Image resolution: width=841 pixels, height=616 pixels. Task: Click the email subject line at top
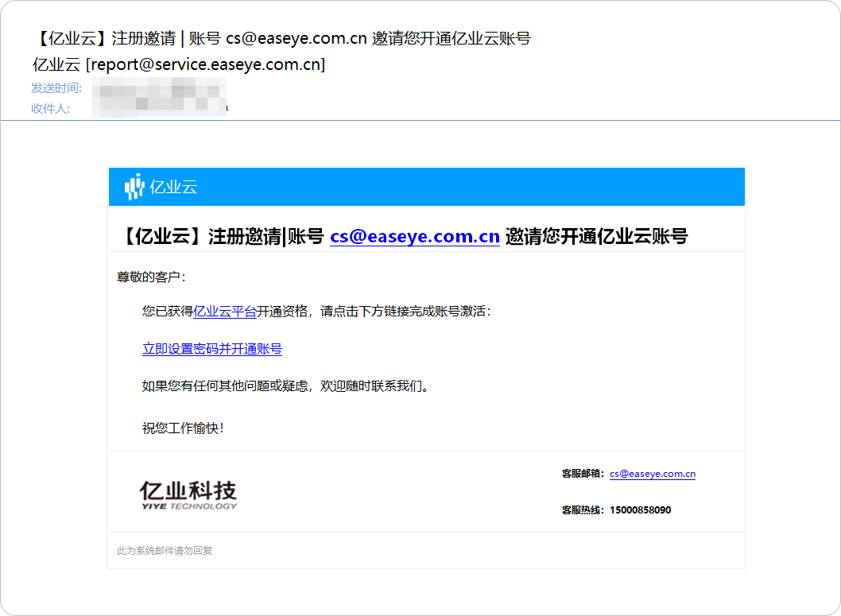(282, 39)
